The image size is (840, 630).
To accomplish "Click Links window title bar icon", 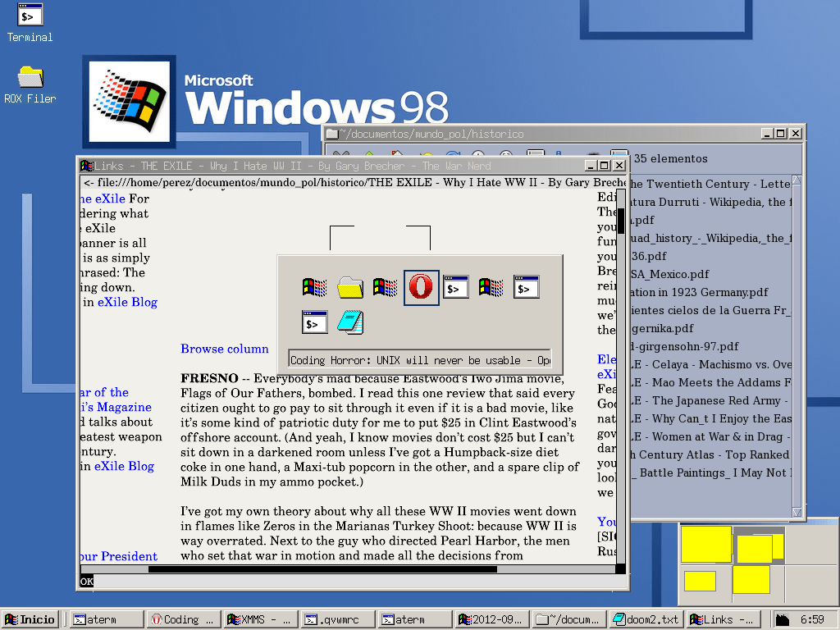I will [87, 166].
